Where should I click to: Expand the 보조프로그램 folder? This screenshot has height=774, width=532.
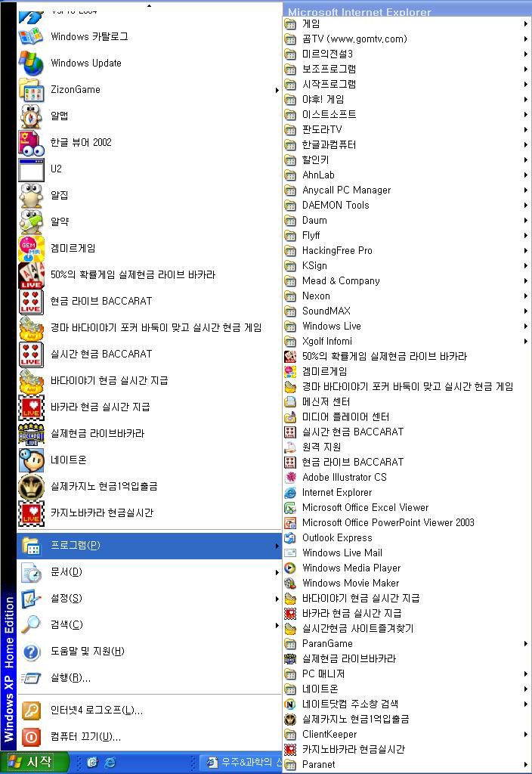(x=407, y=69)
